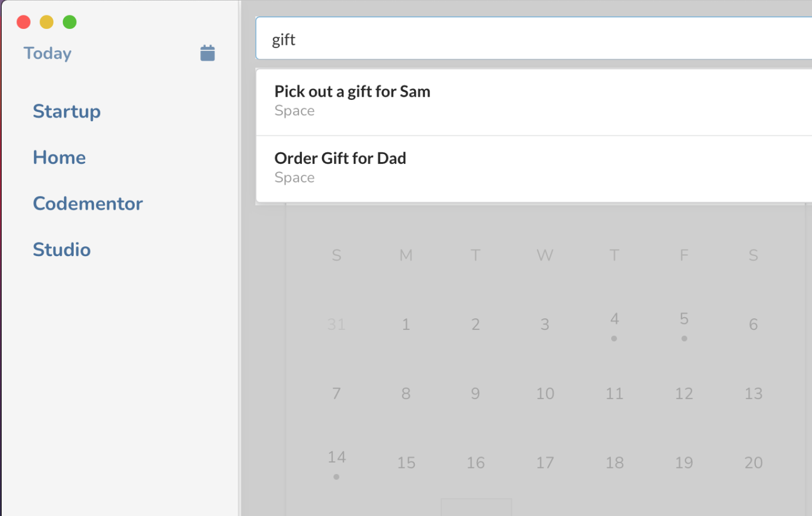Open result "Pick out a gift for Sam"
Image resolution: width=812 pixels, height=516 pixels.
pyautogui.click(x=534, y=102)
